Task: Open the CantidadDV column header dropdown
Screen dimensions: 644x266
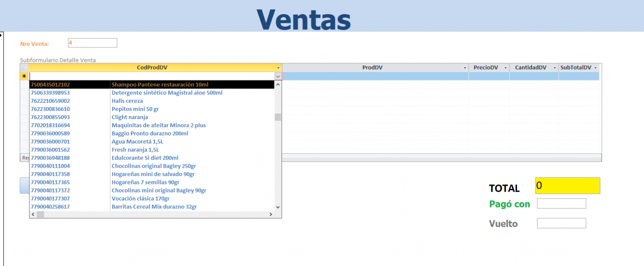Action: 555,68
